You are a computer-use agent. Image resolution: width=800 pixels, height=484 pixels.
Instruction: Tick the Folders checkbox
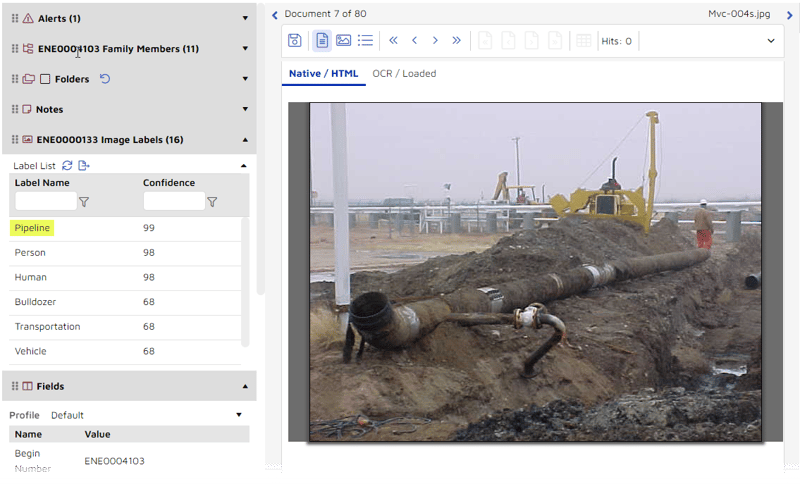coord(45,79)
